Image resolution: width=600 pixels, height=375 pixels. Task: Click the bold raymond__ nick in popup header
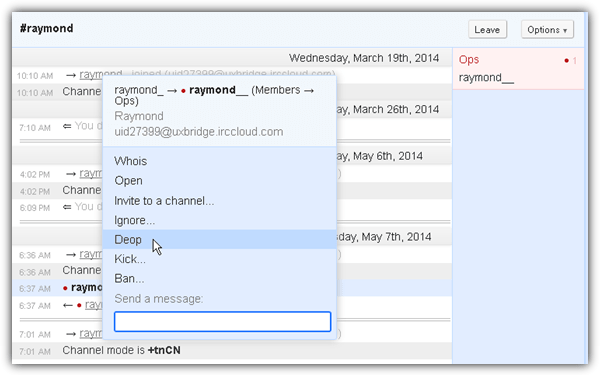[218, 90]
